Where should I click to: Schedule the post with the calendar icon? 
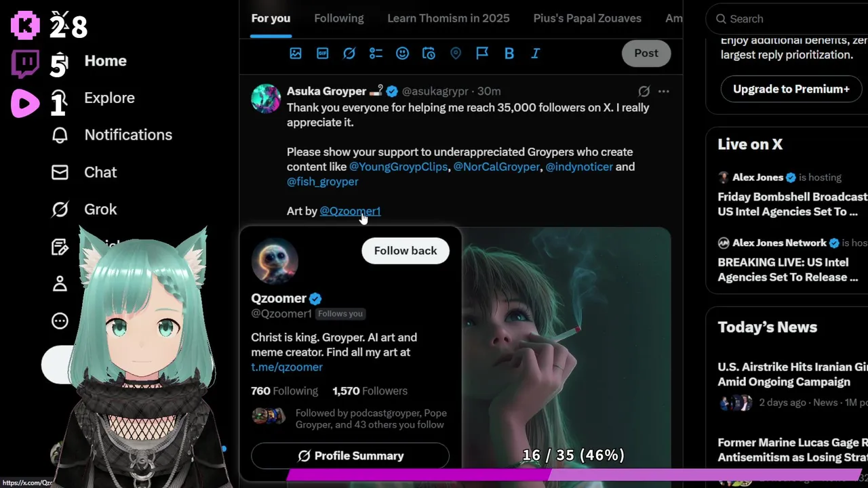click(429, 53)
